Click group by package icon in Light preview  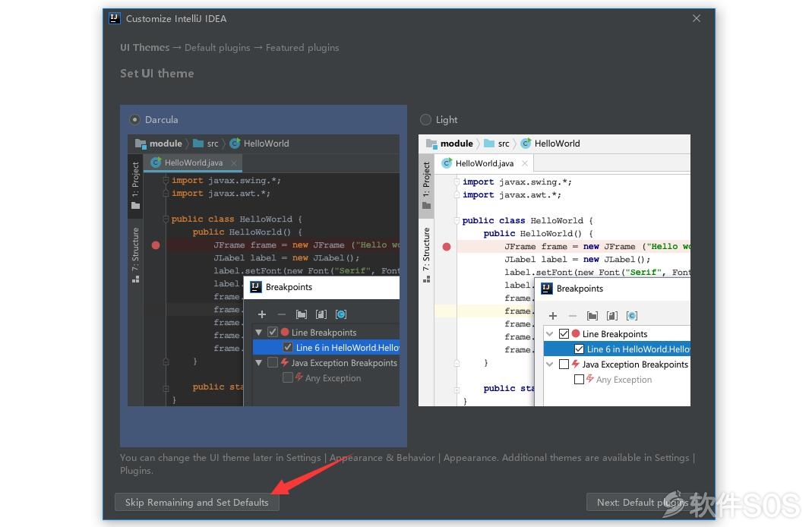point(592,316)
